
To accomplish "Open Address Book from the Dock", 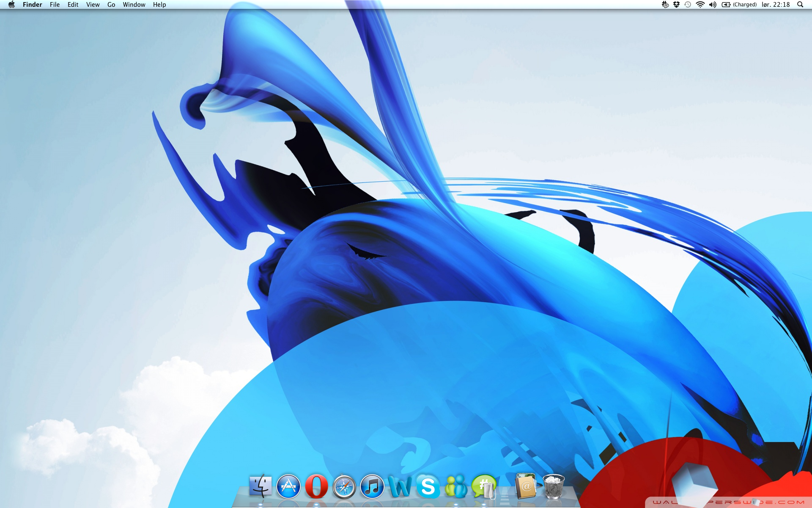I will 526,486.
